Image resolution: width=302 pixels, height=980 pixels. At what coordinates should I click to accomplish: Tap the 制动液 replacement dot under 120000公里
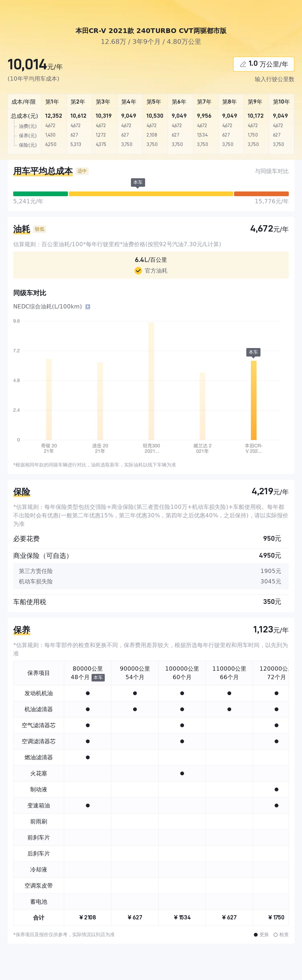click(x=277, y=789)
